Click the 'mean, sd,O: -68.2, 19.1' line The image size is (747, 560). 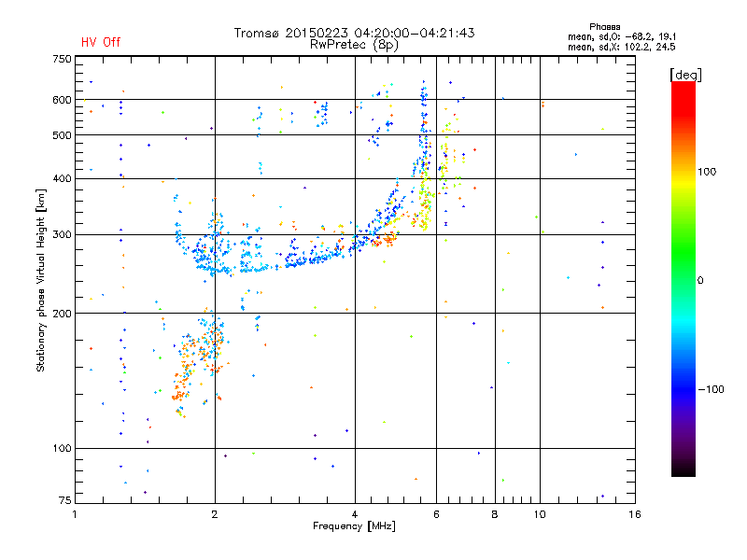tap(622, 36)
